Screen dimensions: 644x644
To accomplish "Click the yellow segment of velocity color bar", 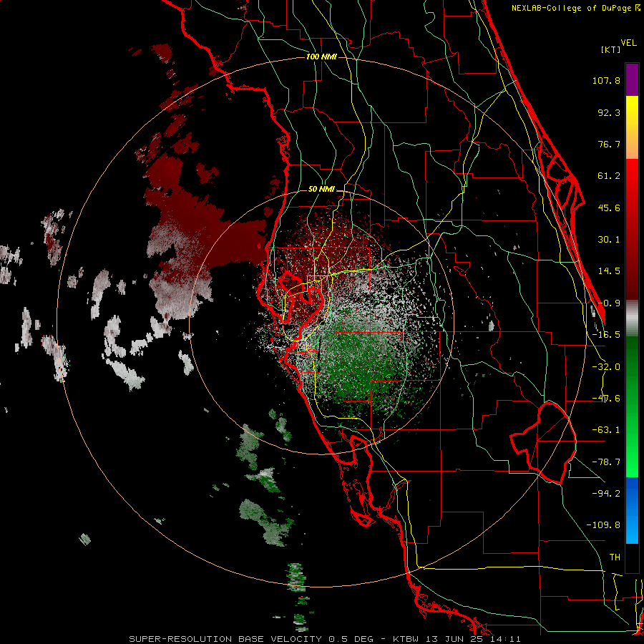I will click(x=632, y=127).
